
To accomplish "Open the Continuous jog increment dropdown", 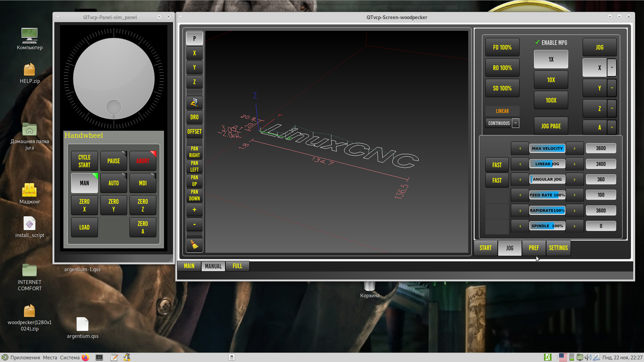I will [516, 123].
